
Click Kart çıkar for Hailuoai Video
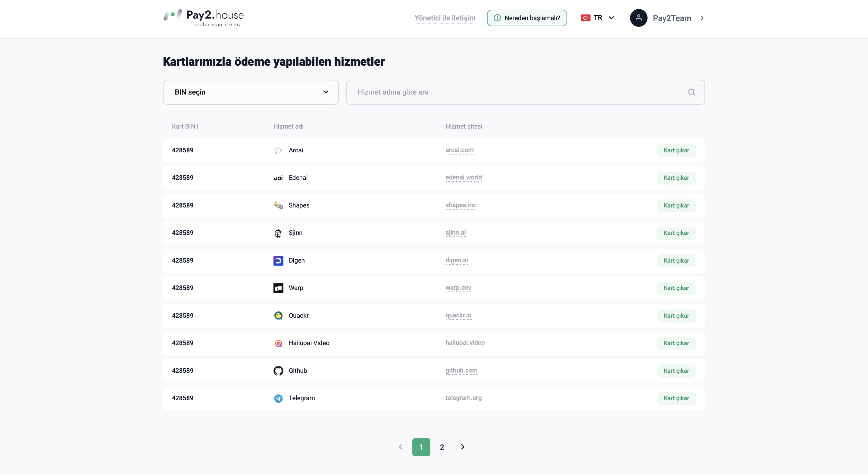tap(676, 343)
